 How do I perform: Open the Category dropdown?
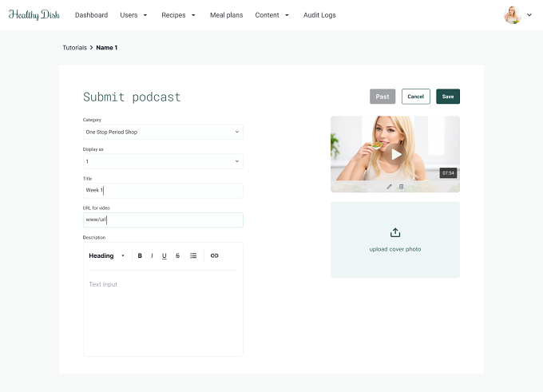(163, 132)
